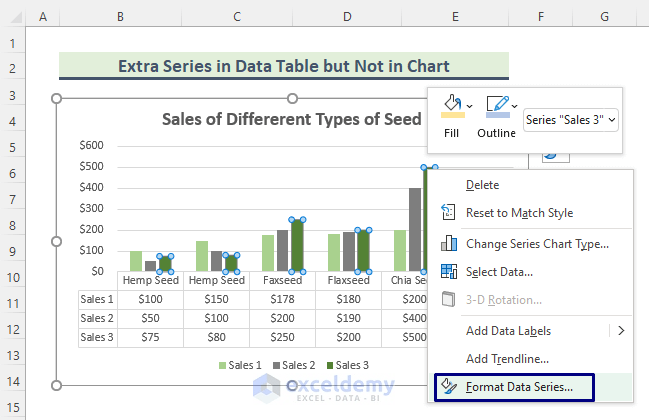Click the $178 data table value
Screen dimensions: 649x420
(282, 299)
